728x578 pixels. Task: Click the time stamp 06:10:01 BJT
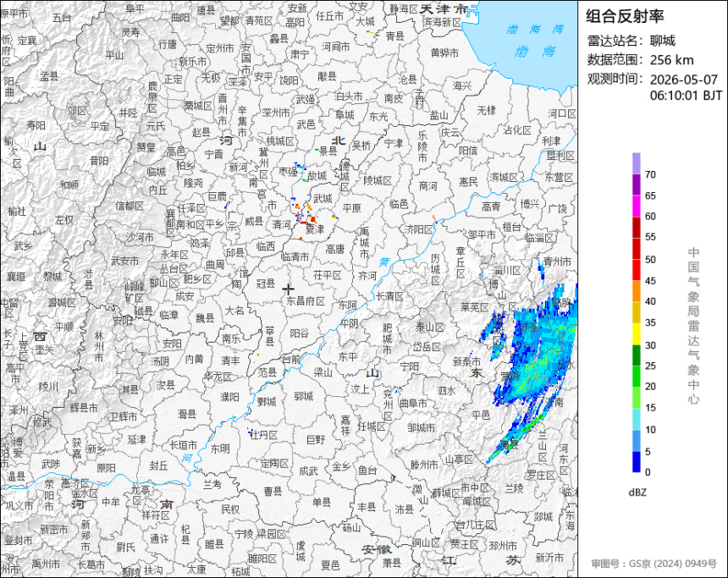686,96
